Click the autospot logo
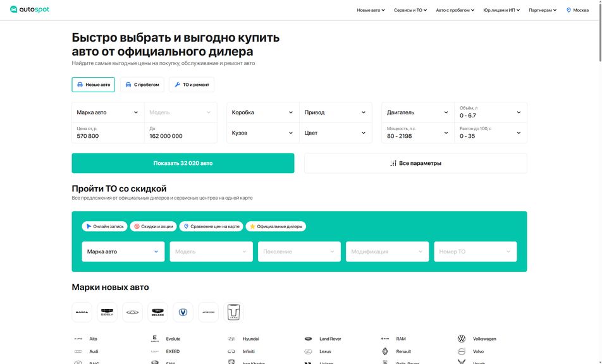The width and height of the screenshot is (602, 364). pyautogui.click(x=30, y=9)
